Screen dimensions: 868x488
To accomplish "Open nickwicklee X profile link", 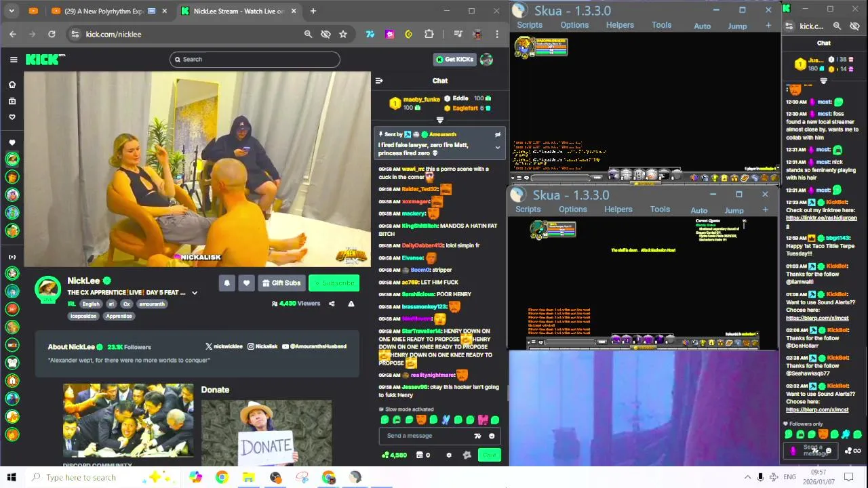I will [224, 346].
